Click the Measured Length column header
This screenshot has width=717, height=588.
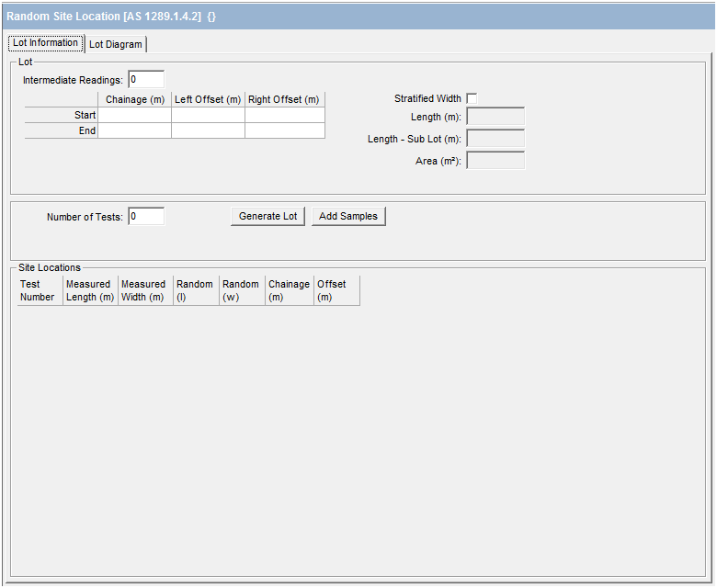[90, 290]
